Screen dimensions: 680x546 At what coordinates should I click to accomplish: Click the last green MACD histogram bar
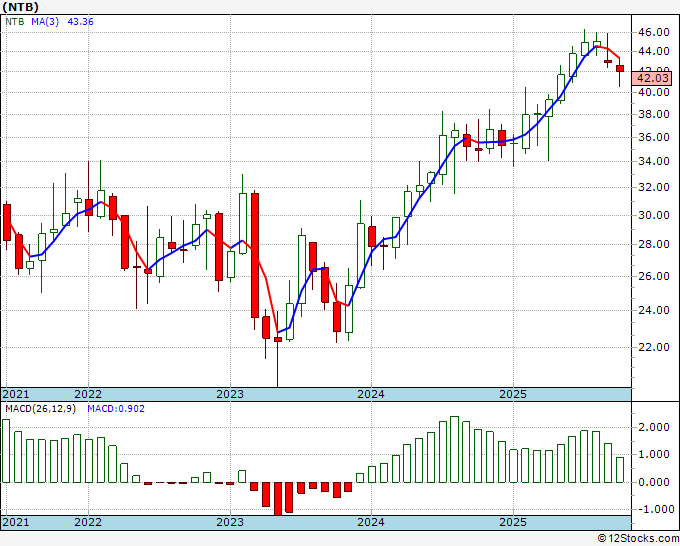[620, 470]
